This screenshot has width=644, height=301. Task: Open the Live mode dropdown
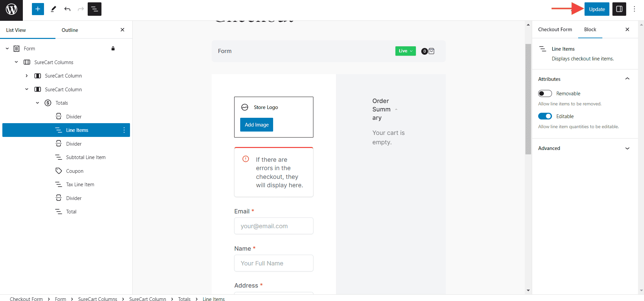(x=405, y=51)
